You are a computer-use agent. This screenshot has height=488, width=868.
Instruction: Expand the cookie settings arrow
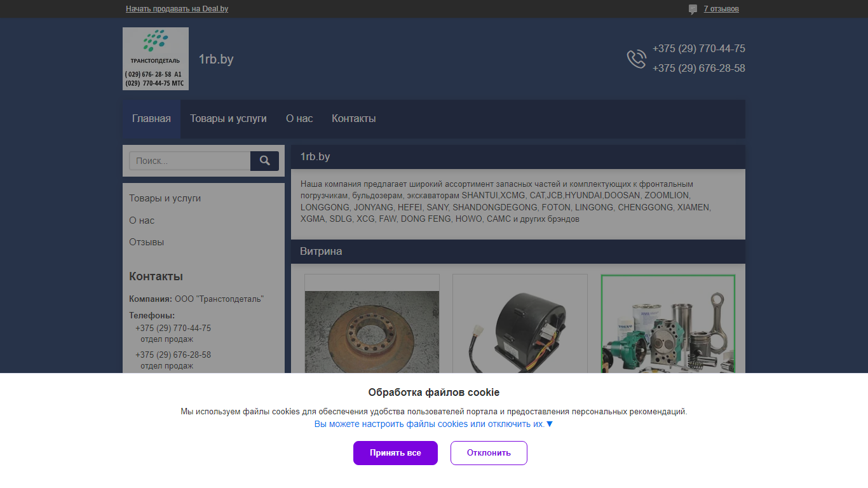click(550, 424)
